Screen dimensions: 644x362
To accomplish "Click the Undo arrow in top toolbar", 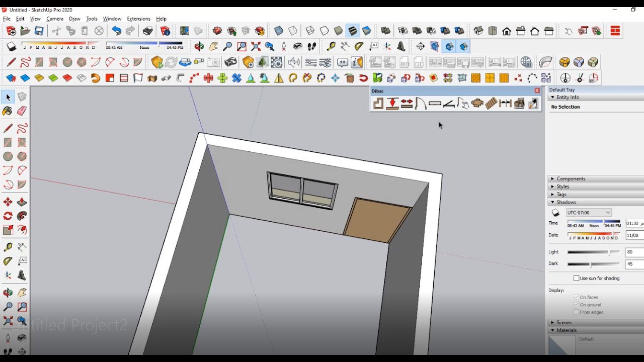I will pos(116,31).
